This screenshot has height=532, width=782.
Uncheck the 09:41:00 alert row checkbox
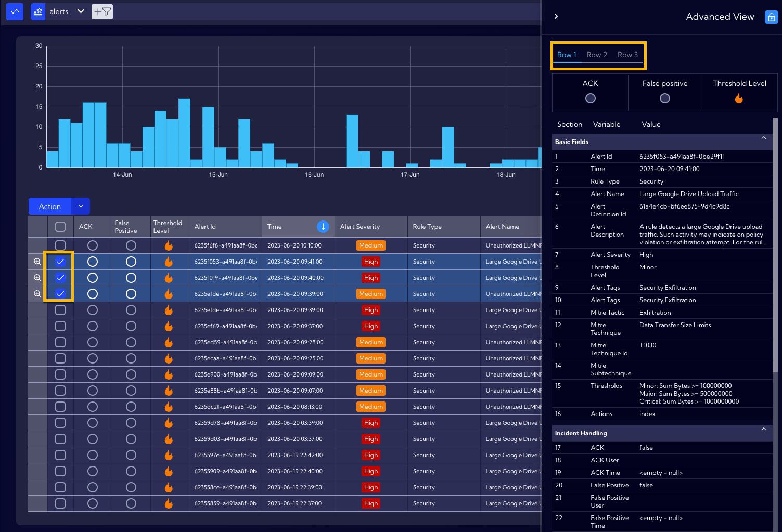pyautogui.click(x=60, y=262)
